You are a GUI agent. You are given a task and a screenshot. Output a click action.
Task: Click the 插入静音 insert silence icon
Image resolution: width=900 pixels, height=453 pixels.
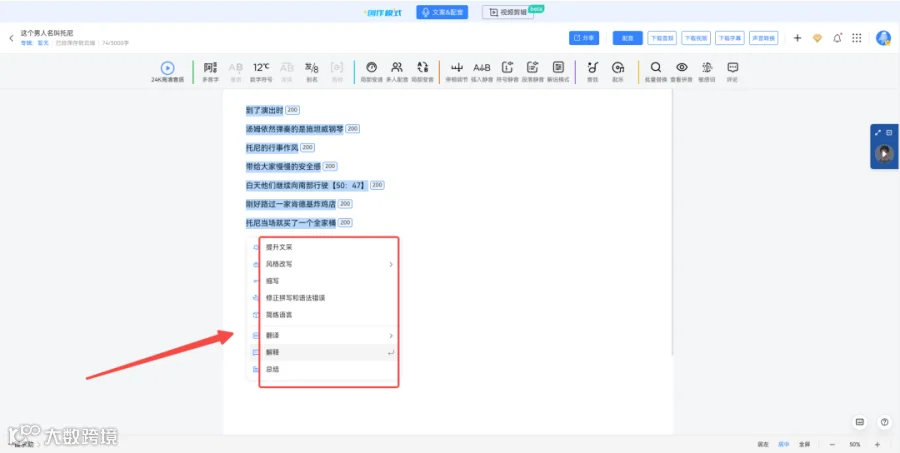click(482, 68)
